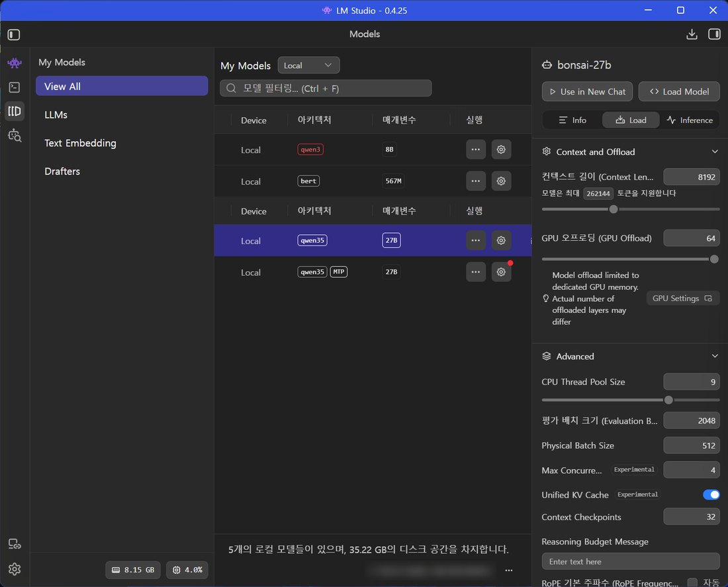
Task: Open the model discover search icon
Action: point(15,135)
